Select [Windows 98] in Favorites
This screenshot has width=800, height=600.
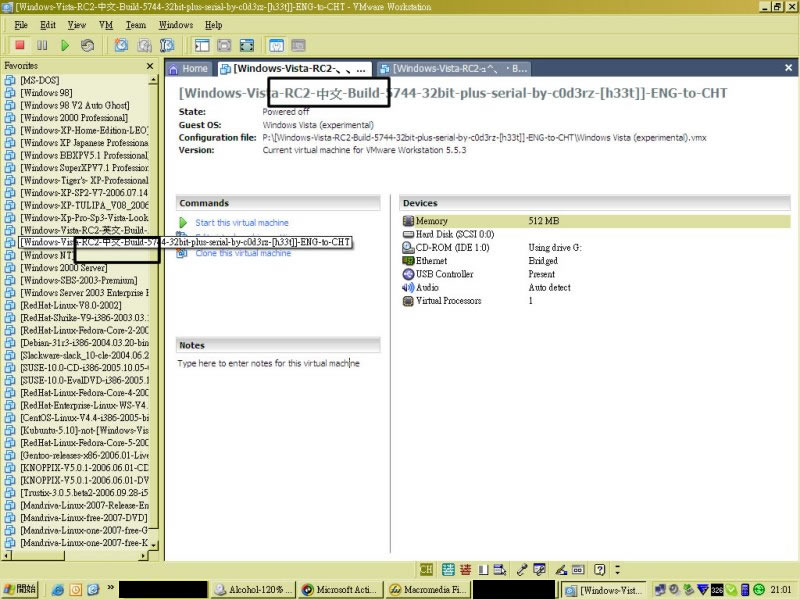[46, 93]
